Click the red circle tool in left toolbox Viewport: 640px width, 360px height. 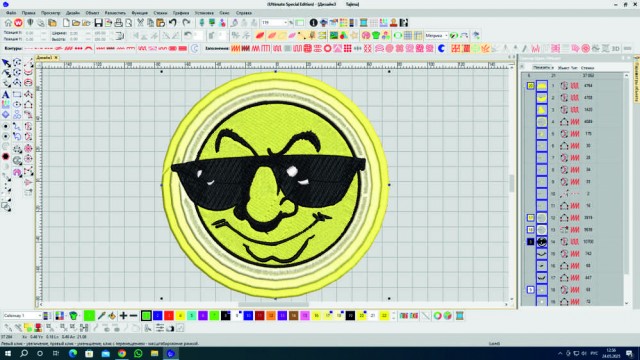pyautogui.click(x=6, y=157)
